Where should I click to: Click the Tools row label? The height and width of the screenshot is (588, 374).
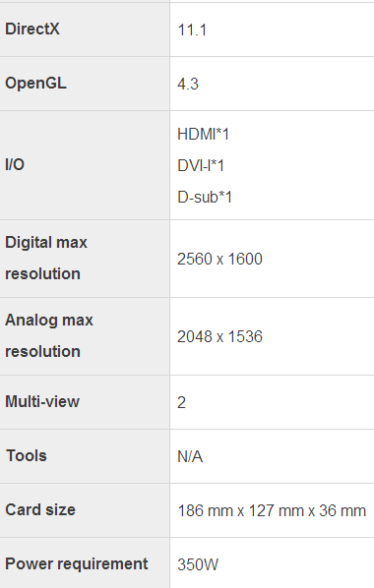point(27,455)
